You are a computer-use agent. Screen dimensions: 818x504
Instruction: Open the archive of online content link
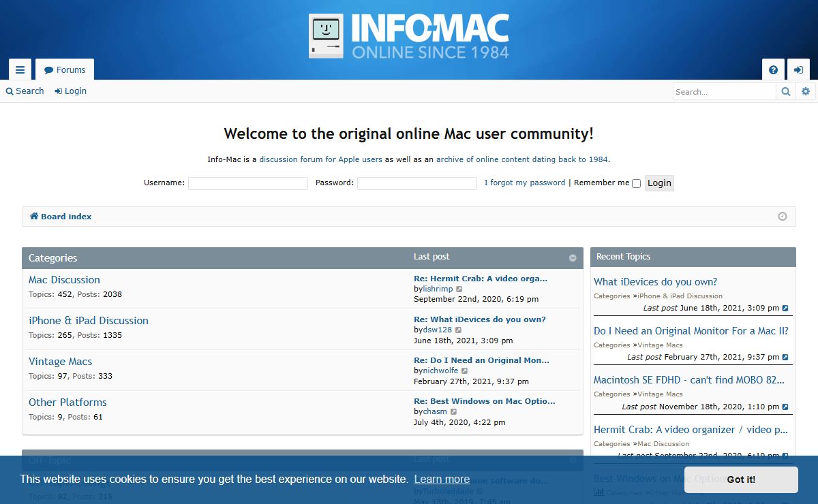521,159
